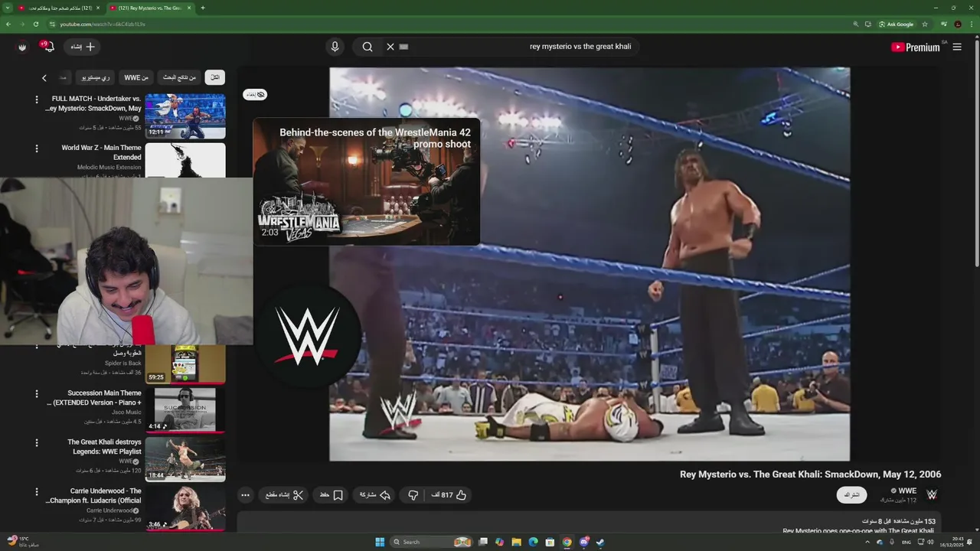Screen dimensions: 980x551
Task: Open the notifications bell with 9+ badge
Action: point(47,47)
